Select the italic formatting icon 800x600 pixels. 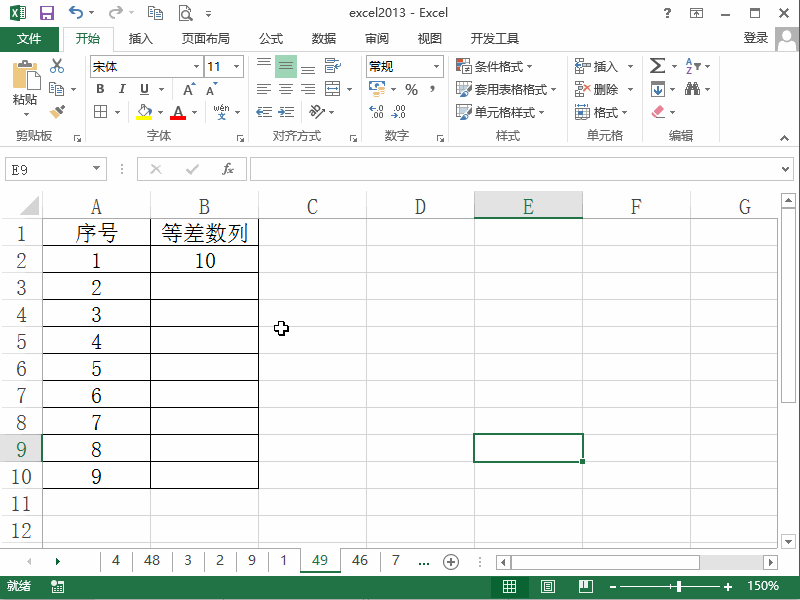(122, 88)
